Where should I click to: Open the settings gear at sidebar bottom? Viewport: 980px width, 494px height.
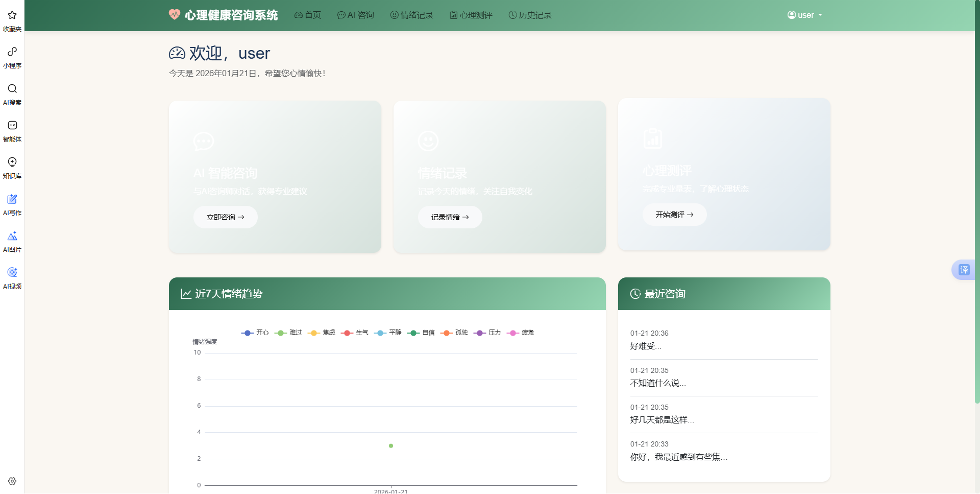click(12, 481)
